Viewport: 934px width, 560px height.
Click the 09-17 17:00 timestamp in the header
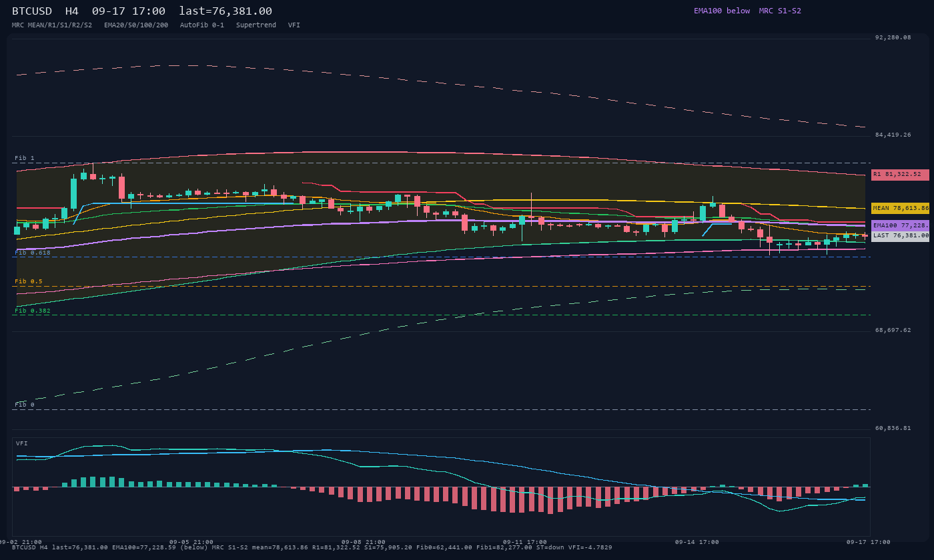pyautogui.click(x=129, y=11)
